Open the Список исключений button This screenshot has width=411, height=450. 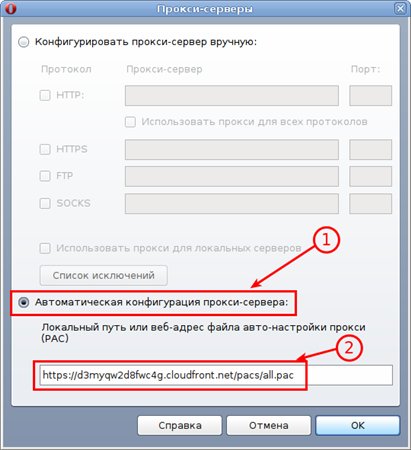[104, 275]
